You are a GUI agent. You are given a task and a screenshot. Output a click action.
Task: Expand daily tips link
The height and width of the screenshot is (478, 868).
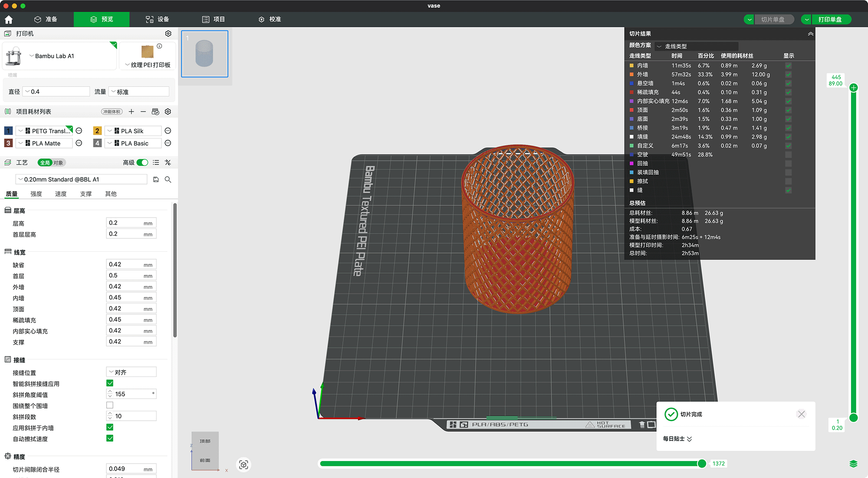[677, 438]
